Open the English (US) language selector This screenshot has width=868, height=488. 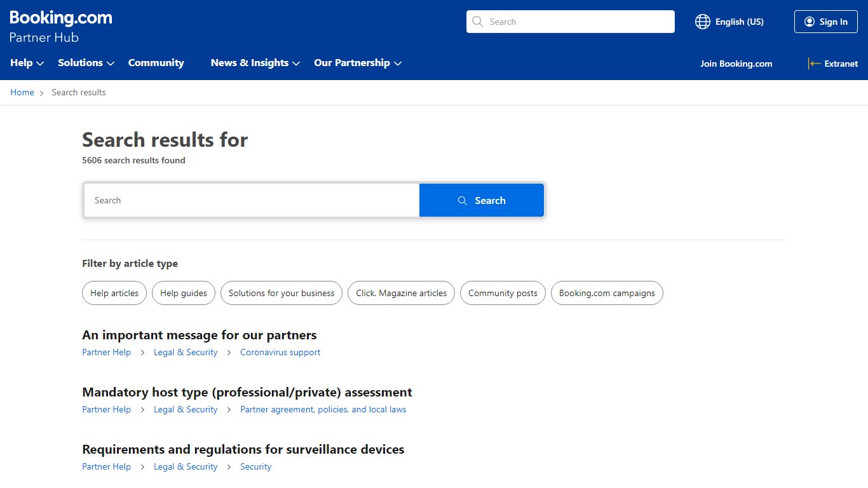click(729, 22)
